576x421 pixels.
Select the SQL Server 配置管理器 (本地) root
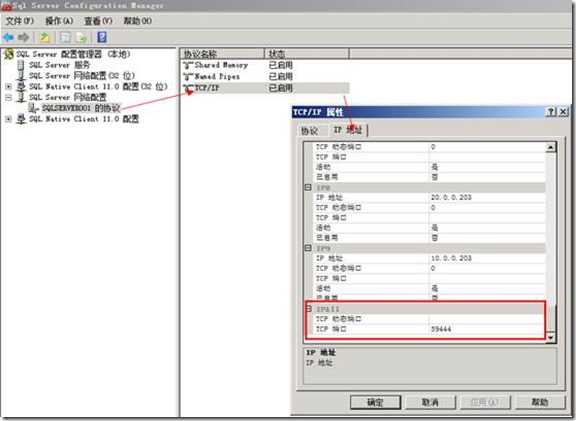(x=73, y=54)
